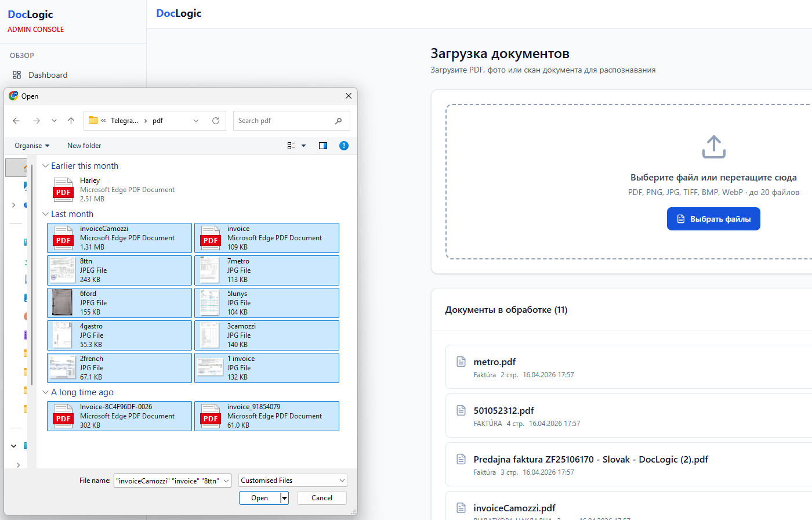Image resolution: width=812 pixels, height=520 pixels.
Task: Open the Help question mark icon
Action: click(x=344, y=146)
